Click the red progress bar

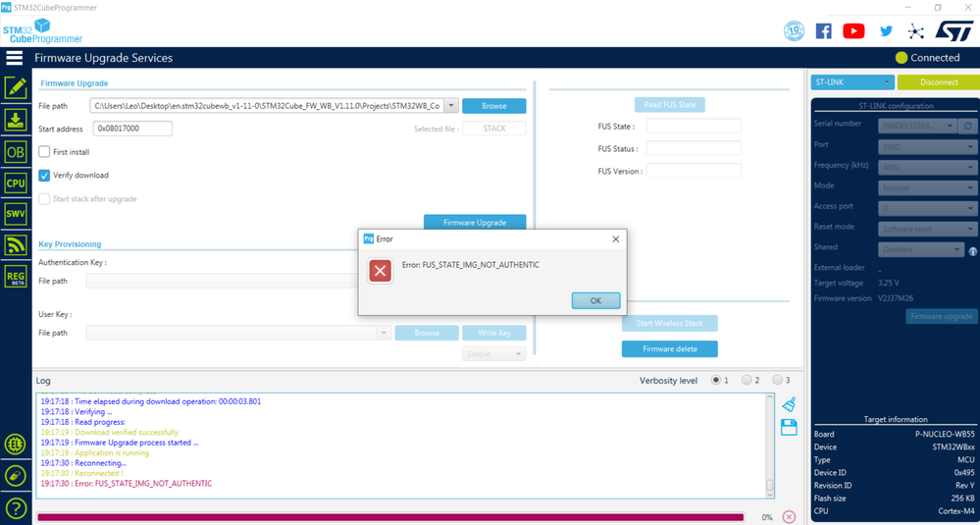[x=390, y=517]
